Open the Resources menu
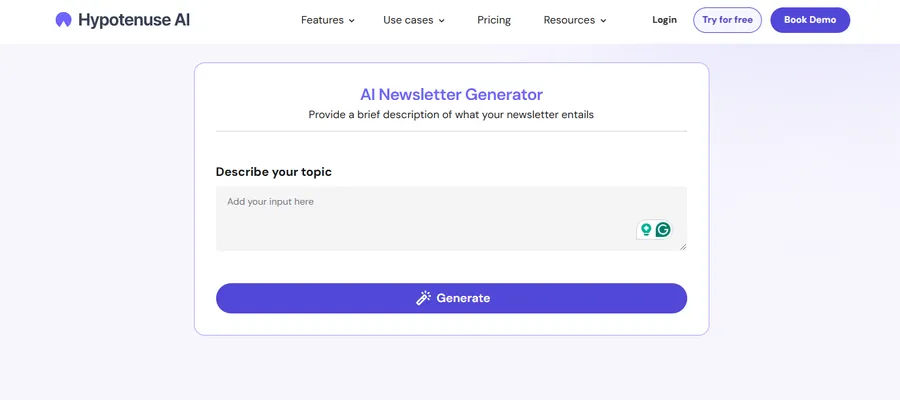 [x=569, y=20]
